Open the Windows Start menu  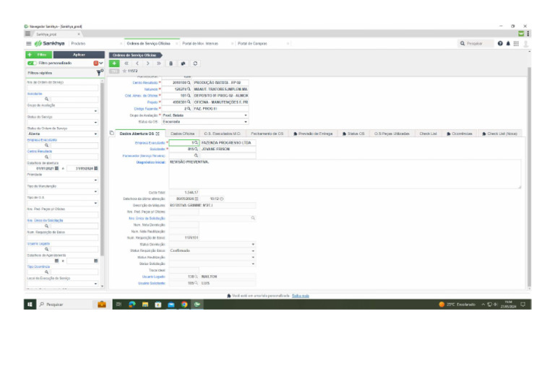30,305
